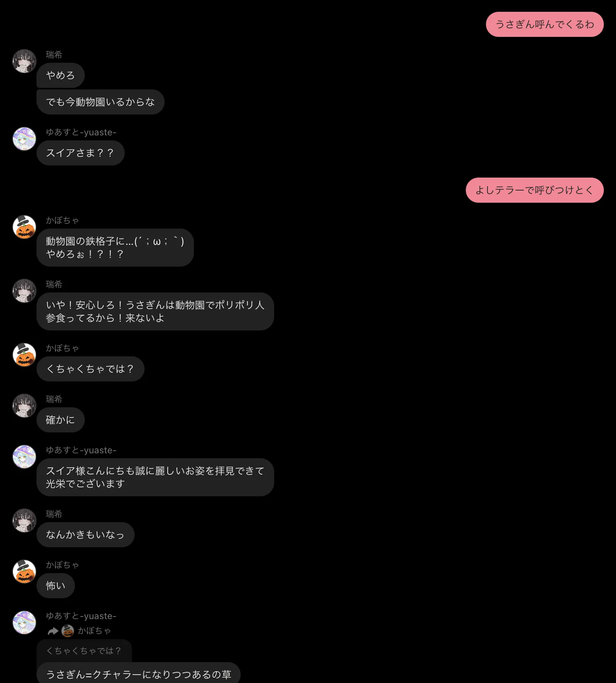Select the message bubble containing 確かに
This screenshot has width=616, height=683.
(x=60, y=420)
